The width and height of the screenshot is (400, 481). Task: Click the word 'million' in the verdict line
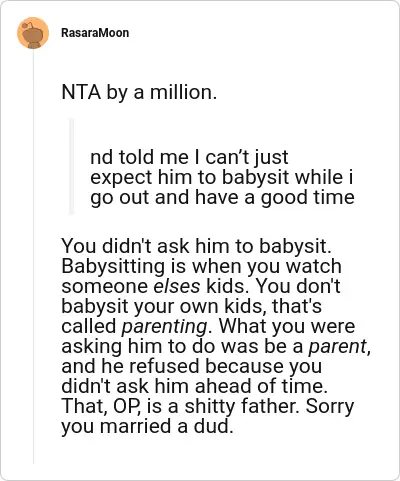pos(181,92)
